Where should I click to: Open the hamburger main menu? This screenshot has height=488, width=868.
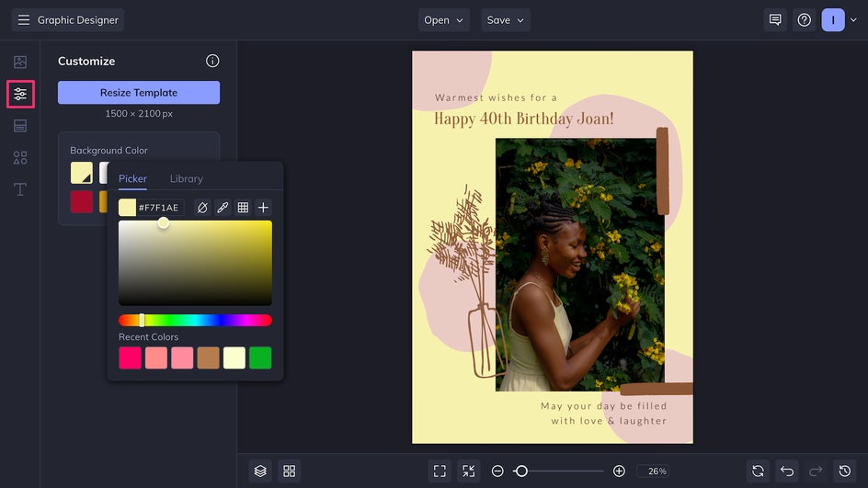coord(23,20)
